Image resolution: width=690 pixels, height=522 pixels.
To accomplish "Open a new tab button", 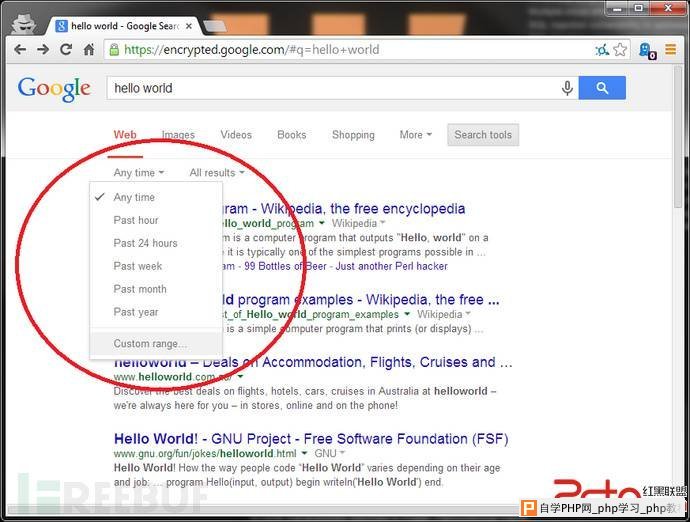I will 215,26.
